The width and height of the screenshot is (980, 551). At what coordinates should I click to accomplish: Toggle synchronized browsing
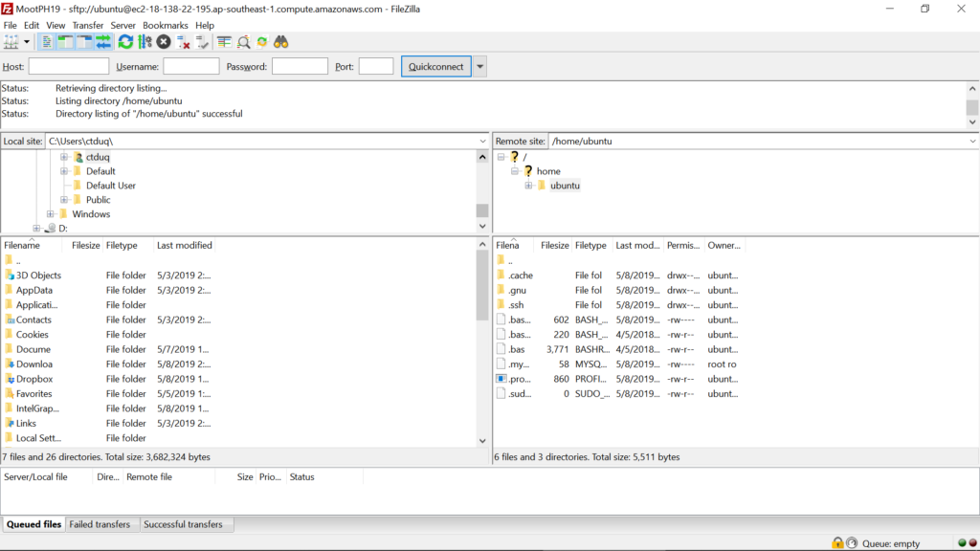pos(262,42)
